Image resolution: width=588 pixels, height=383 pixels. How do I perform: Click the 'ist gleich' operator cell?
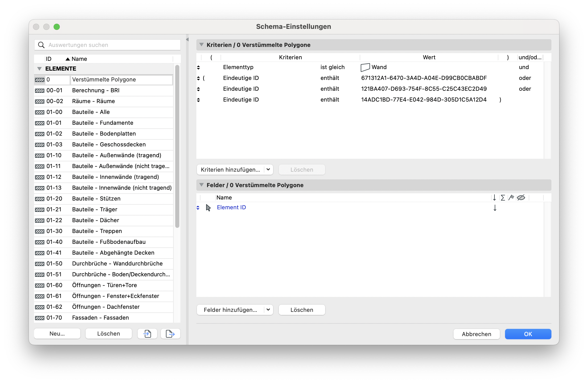[x=332, y=67]
